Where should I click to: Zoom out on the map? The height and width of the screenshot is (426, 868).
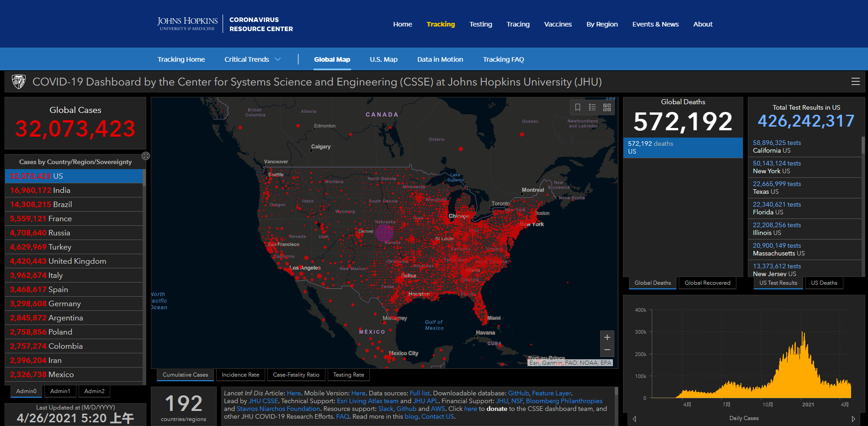(x=607, y=350)
